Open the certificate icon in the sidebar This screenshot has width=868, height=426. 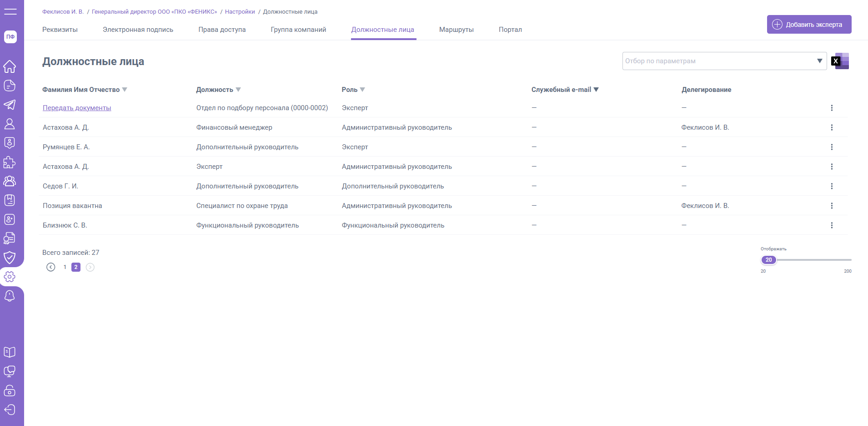point(10,238)
